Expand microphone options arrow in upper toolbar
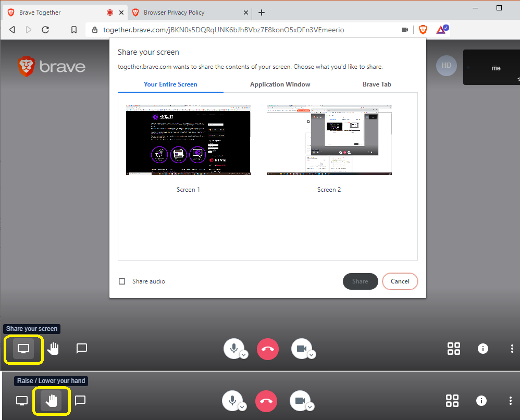The image size is (520, 420). tap(244, 355)
